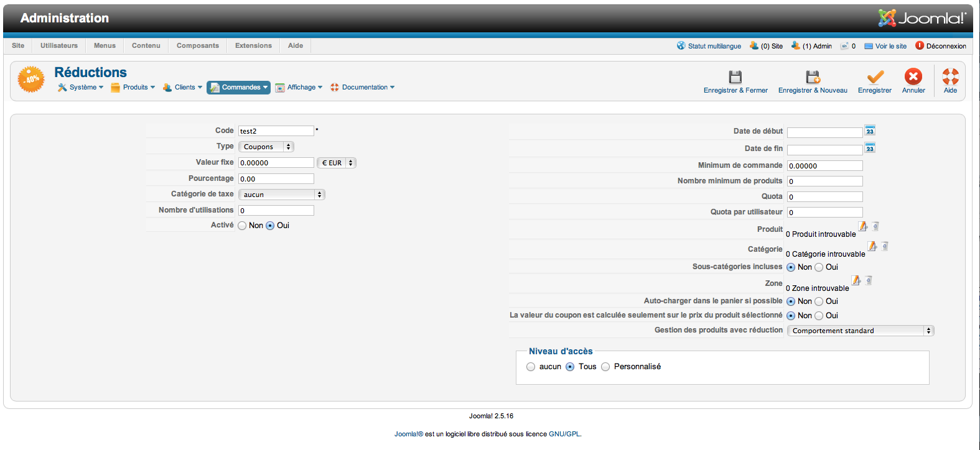Open the Site menu
Image resolution: width=980 pixels, height=450 pixels.
pos(18,45)
